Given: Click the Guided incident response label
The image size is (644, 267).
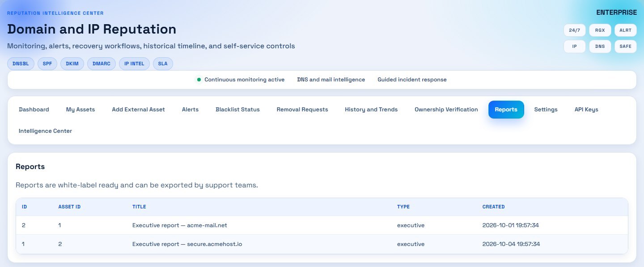Looking at the screenshot, I should 412,80.
